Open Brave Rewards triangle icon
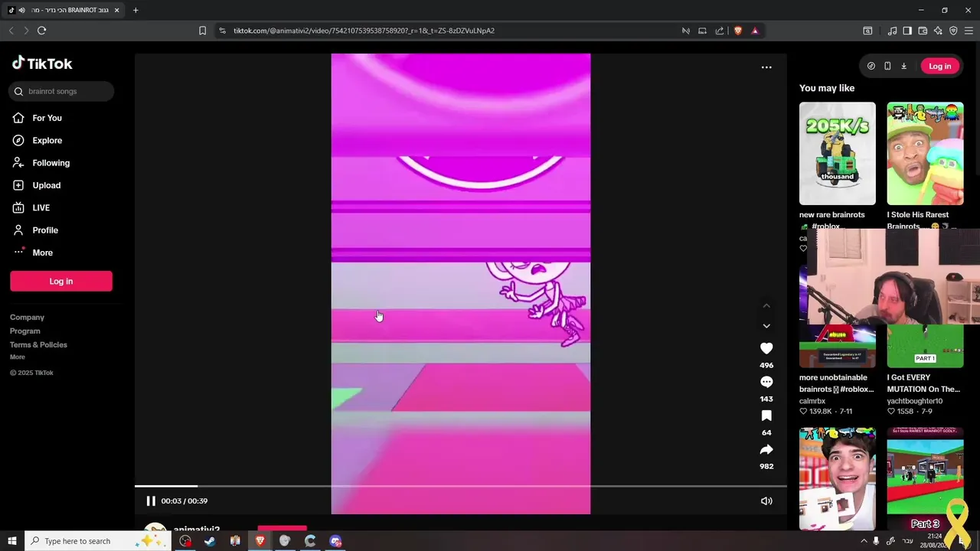980x551 pixels. click(755, 31)
